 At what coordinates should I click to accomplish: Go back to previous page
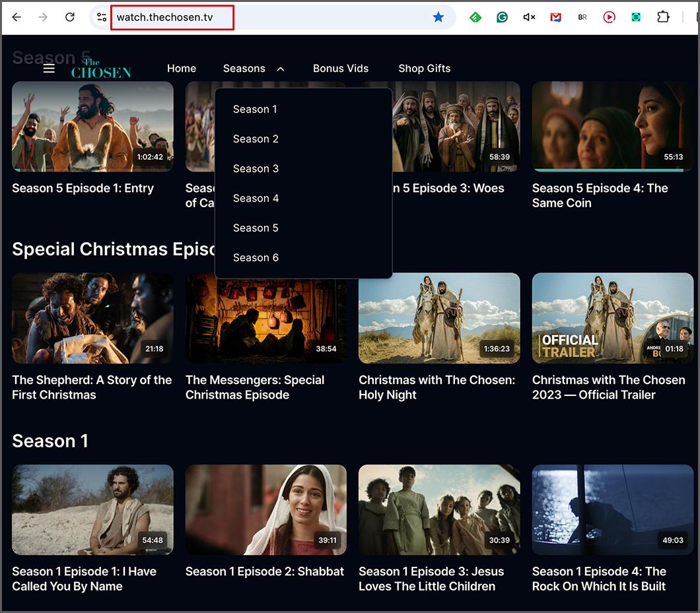click(17, 17)
